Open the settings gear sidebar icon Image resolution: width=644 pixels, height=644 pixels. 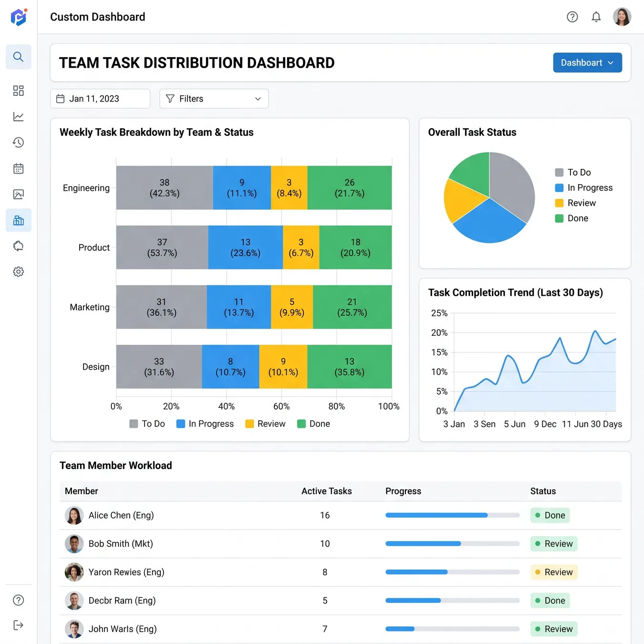19,271
